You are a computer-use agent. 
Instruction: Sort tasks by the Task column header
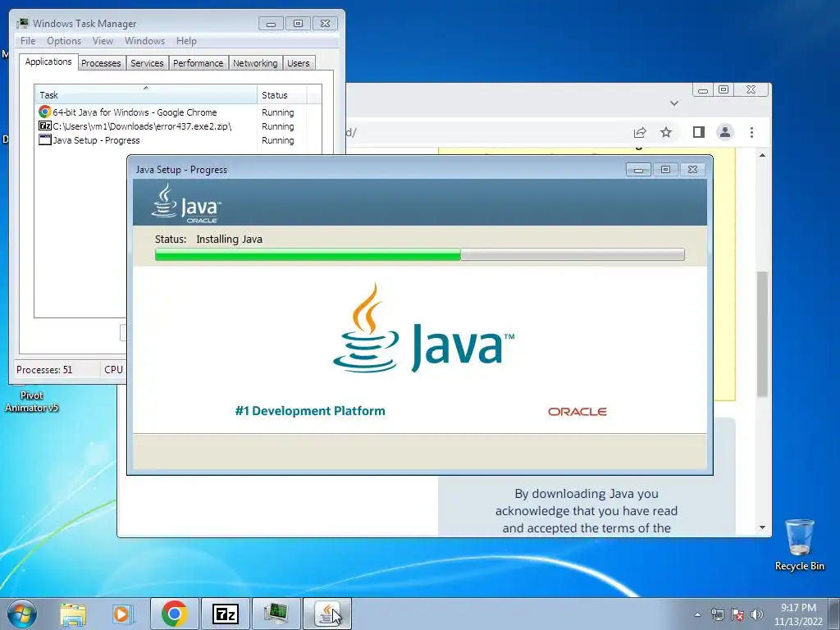click(x=146, y=95)
